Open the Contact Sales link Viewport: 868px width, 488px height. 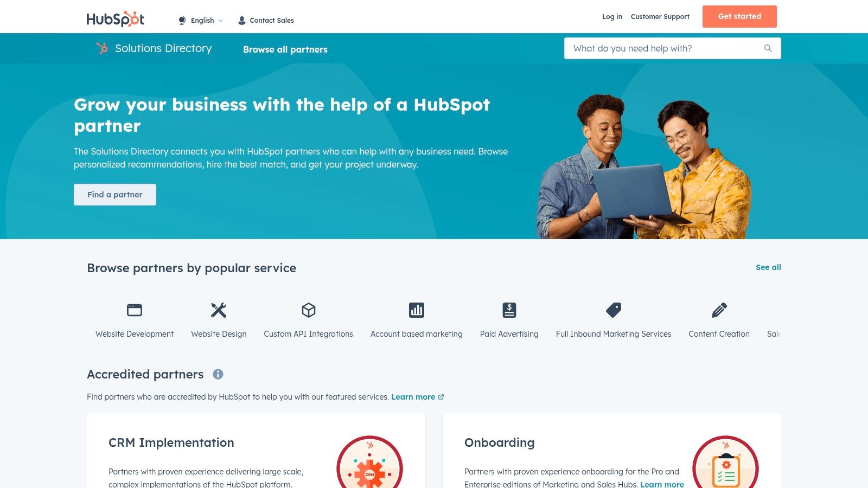click(266, 21)
